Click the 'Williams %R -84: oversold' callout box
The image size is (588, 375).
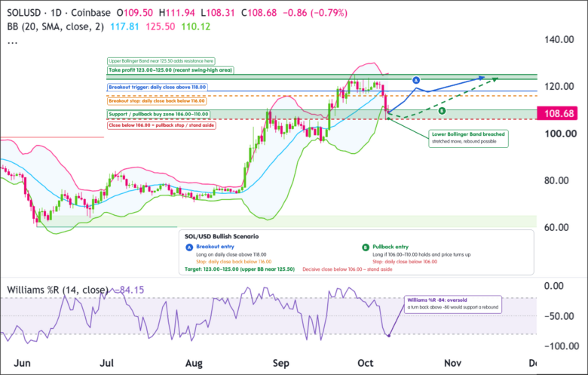453,304
